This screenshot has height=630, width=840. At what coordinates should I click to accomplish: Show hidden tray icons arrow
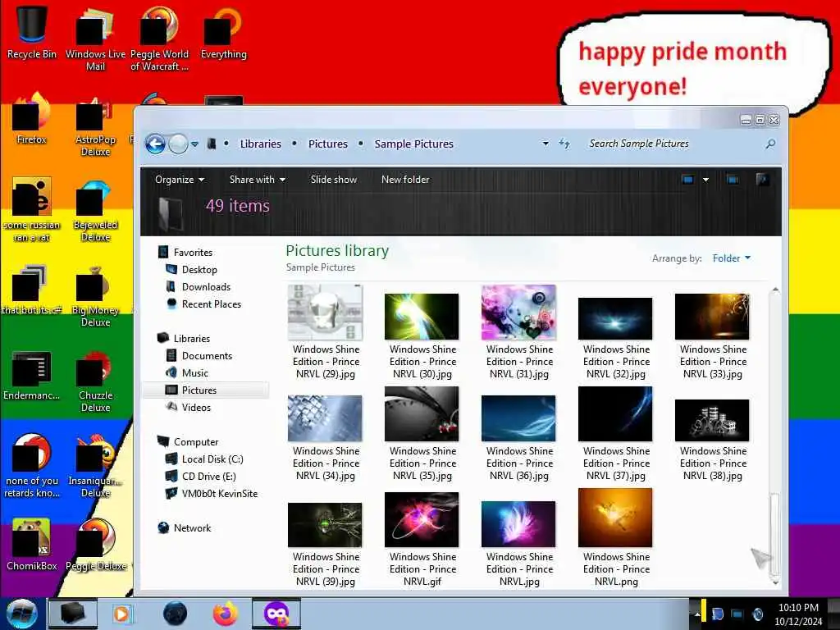[697, 614]
